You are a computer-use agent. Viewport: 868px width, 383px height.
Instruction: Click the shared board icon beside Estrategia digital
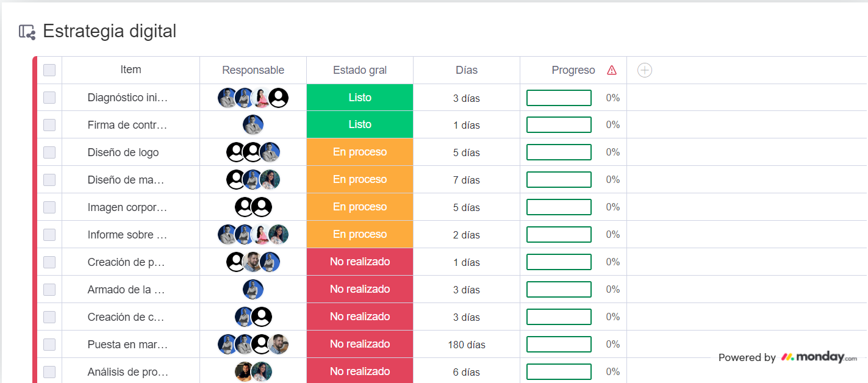(x=27, y=32)
